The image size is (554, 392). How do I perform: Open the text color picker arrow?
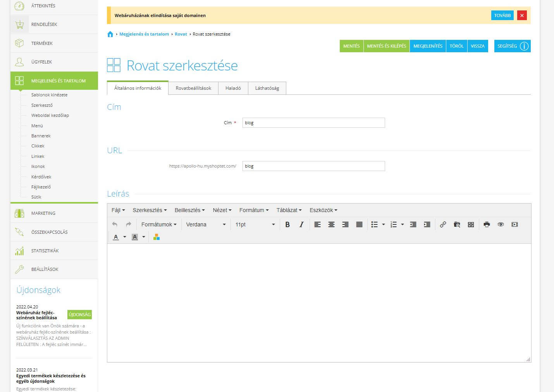(x=125, y=237)
